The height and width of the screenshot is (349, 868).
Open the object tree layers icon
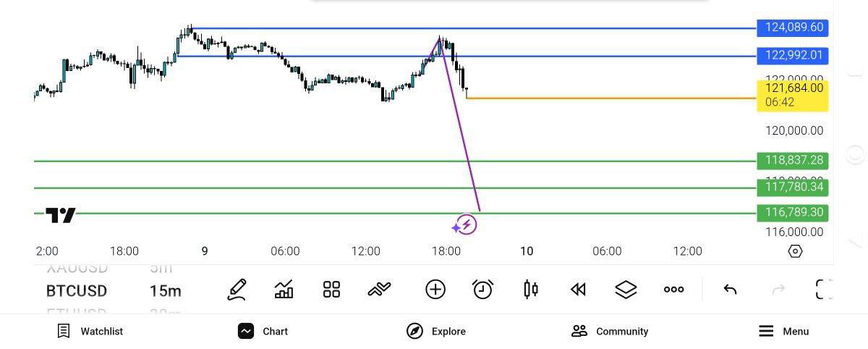626,290
